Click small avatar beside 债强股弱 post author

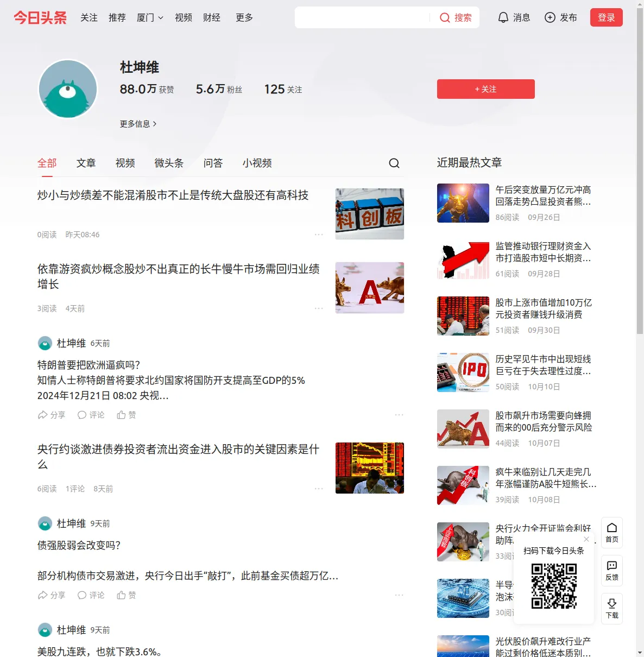(45, 523)
